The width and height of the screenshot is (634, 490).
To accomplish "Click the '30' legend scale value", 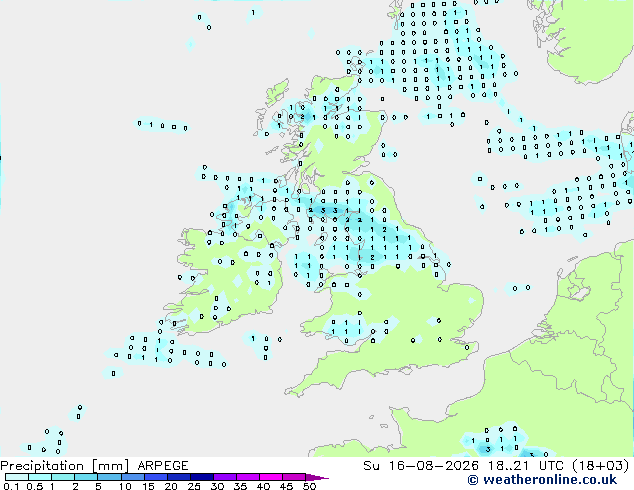I will [x=217, y=486].
